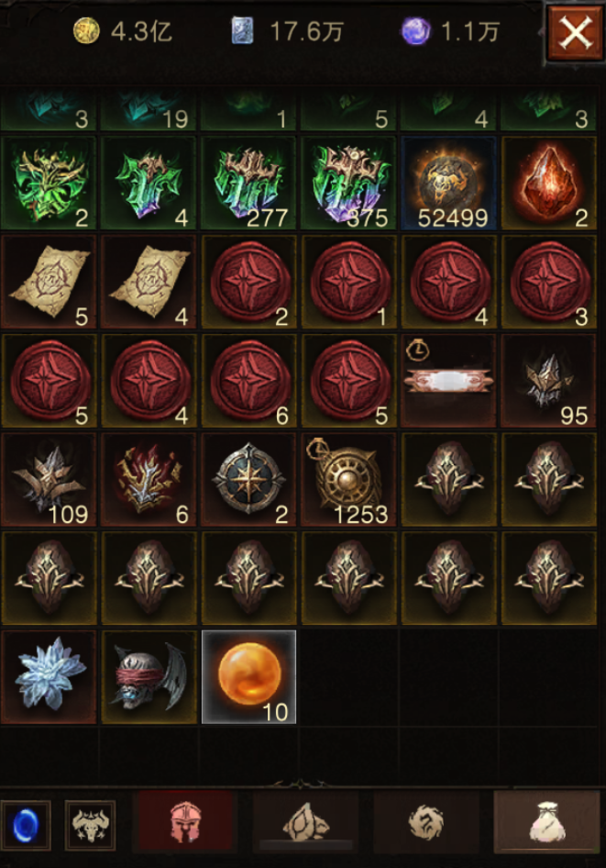Select the spiky metal shard stack of 109
Screen dimensions: 606x868
(50, 479)
